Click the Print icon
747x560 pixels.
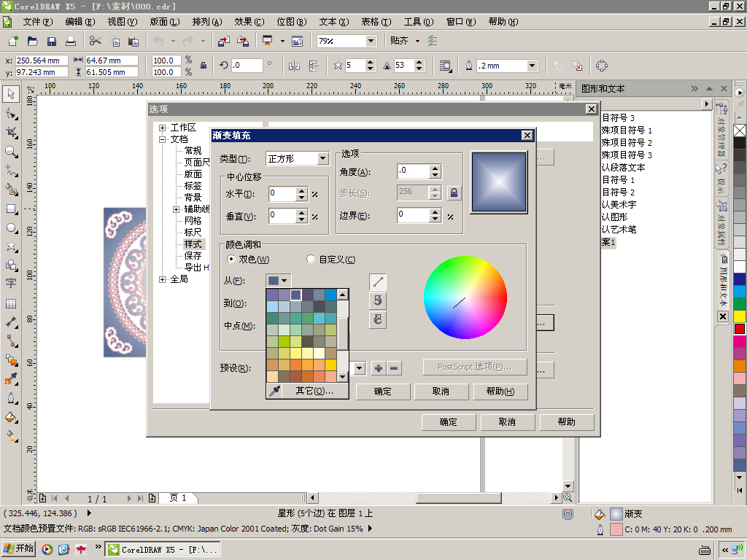pos(71,41)
